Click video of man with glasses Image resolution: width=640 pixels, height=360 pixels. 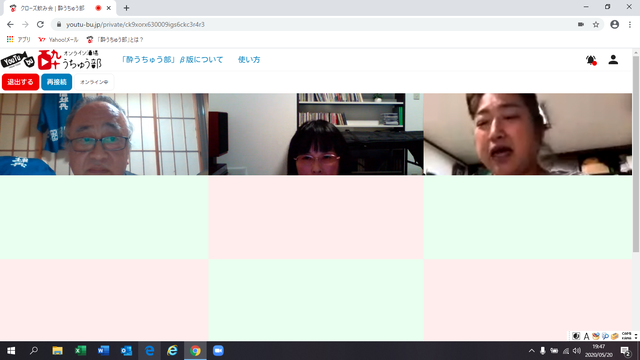tap(104, 134)
